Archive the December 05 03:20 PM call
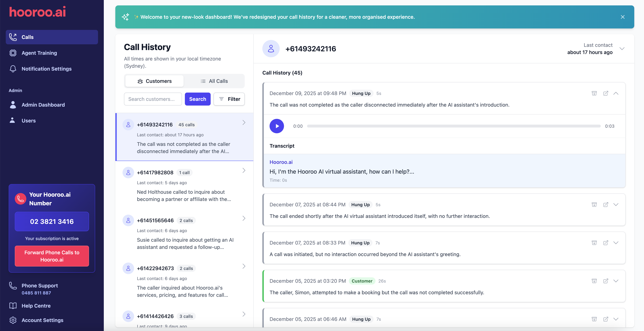The image size is (644, 331). (594, 281)
